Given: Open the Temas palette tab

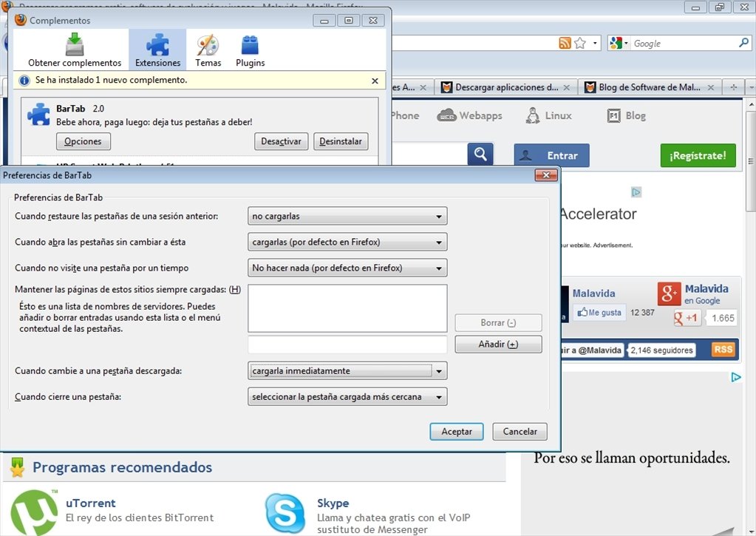Looking at the screenshot, I should (x=208, y=50).
